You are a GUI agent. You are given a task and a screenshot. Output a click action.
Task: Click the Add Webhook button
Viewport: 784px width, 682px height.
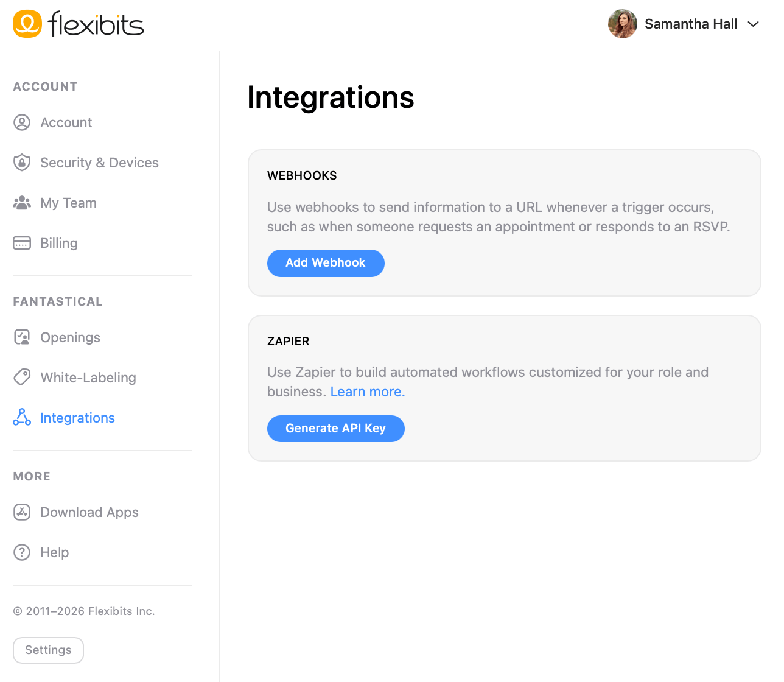click(326, 263)
